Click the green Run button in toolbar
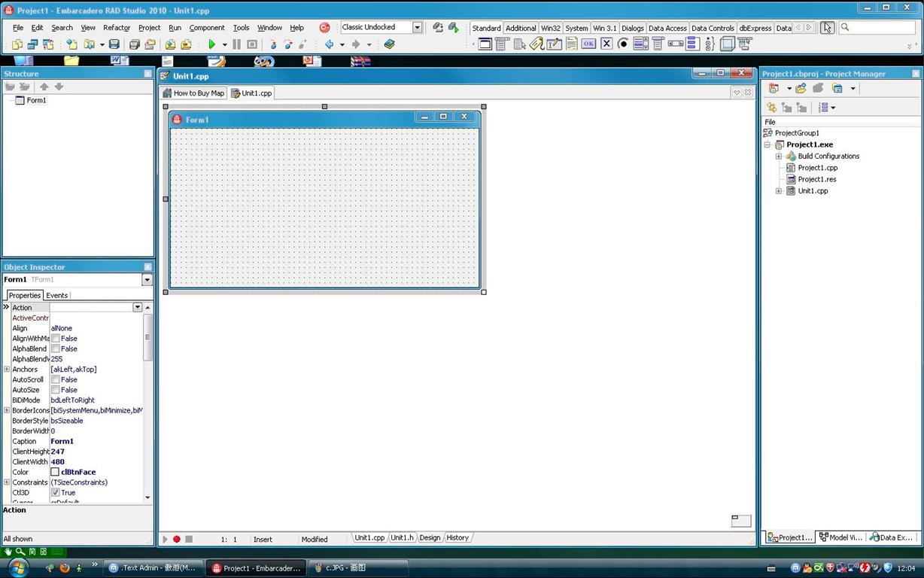 [x=211, y=44]
